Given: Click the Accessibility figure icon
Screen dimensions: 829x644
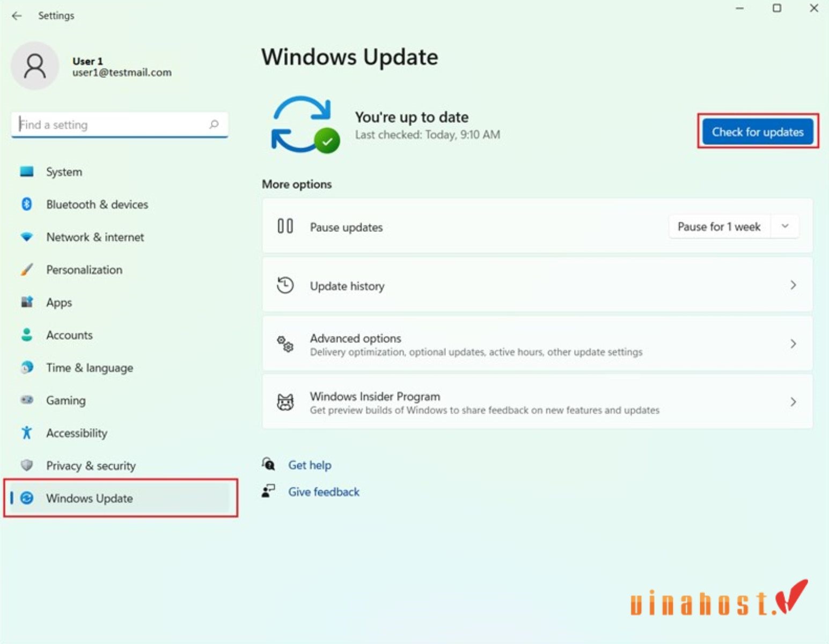Looking at the screenshot, I should tap(27, 433).
